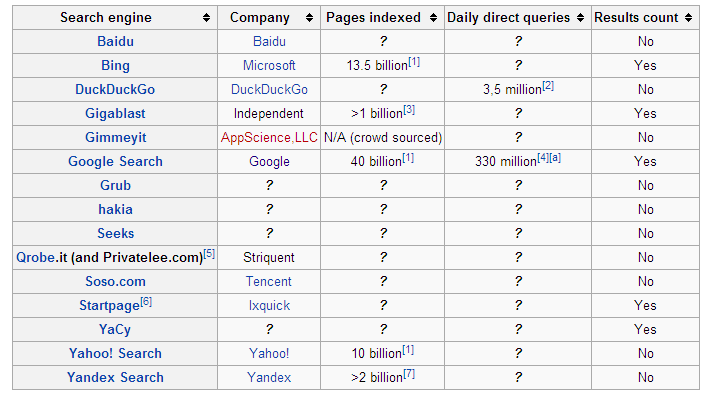Follow reference [6] beside Startpage
The width and height of the screenshot is (712, 395).
click(x=146, y=301)
